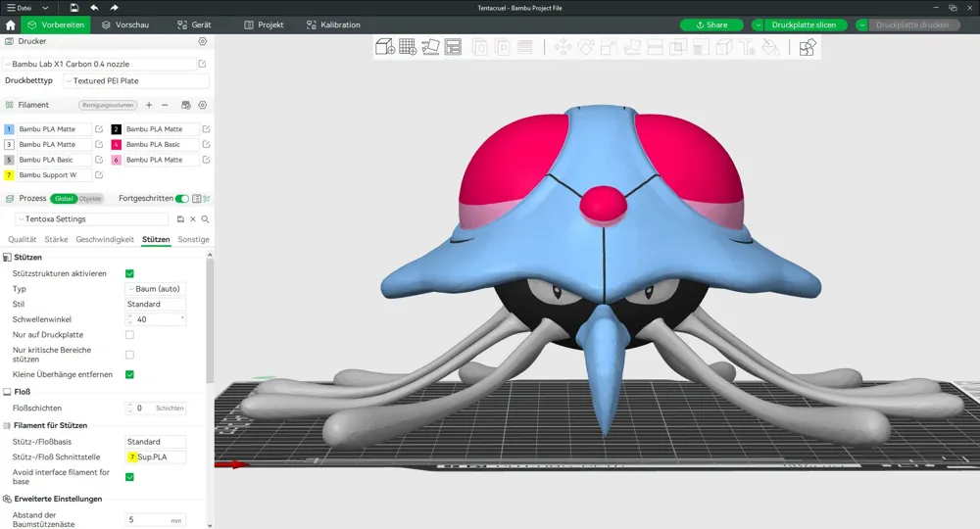980x529 pixels.
Task: Click the Support painting icon
Action: (702, 47)
